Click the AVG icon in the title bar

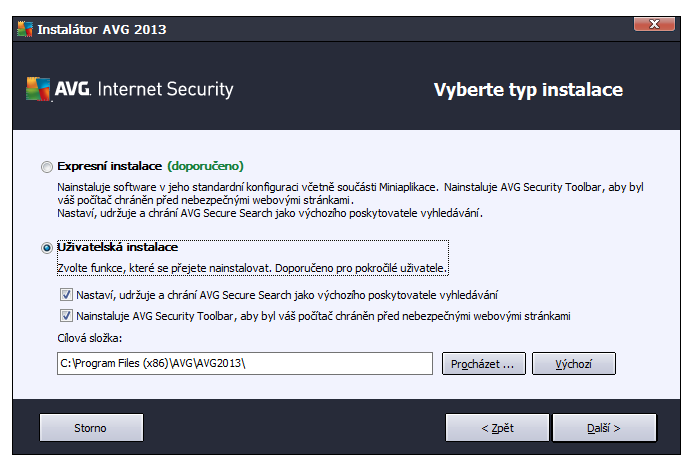(x=25, y=29)
